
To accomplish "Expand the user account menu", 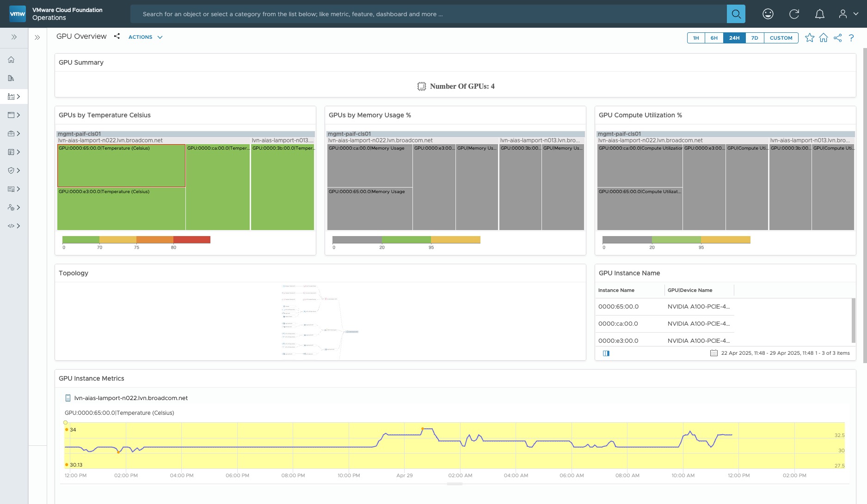I will click(x=848, y=14).
